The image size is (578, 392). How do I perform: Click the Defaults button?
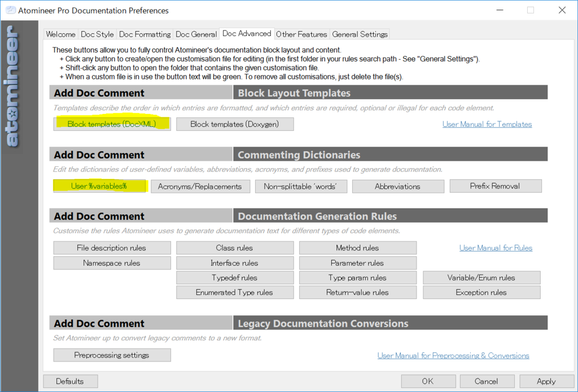click(x=70, y=381)
